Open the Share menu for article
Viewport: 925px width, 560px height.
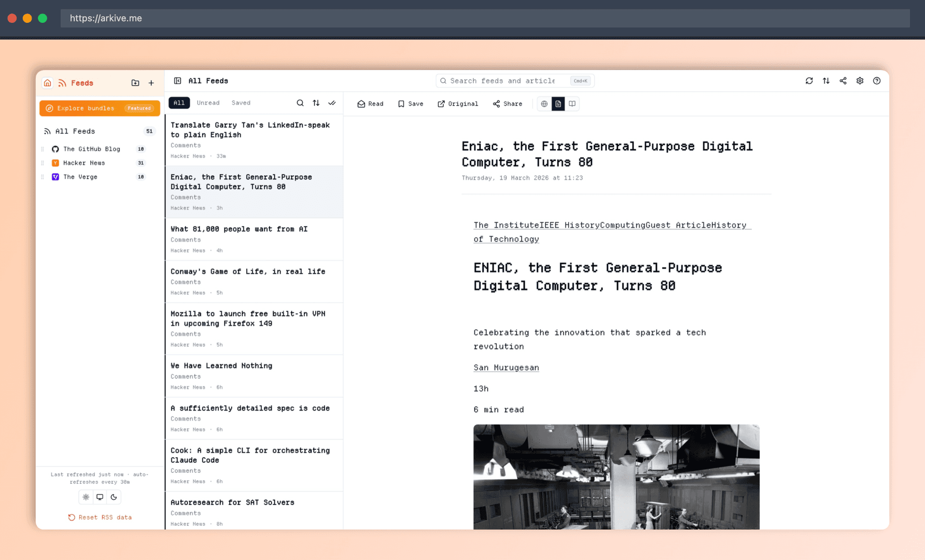coord(508,104)
